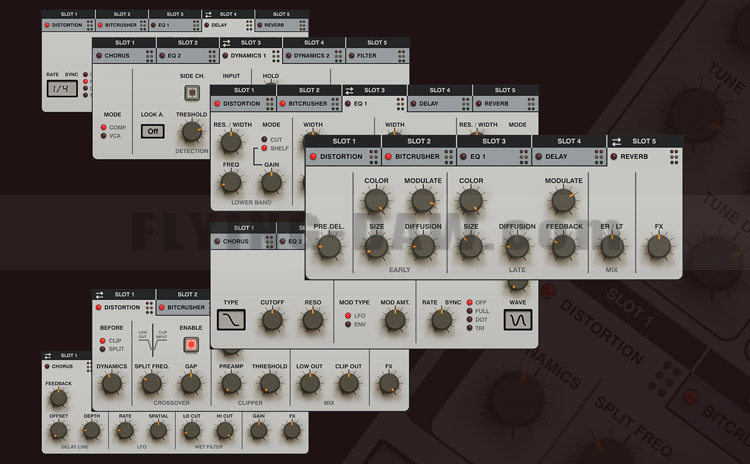750x464 pixels.
Task: Toggle Distortion power LED in Reverb panel
Action: pyautogui.click(x=313, y=156)
